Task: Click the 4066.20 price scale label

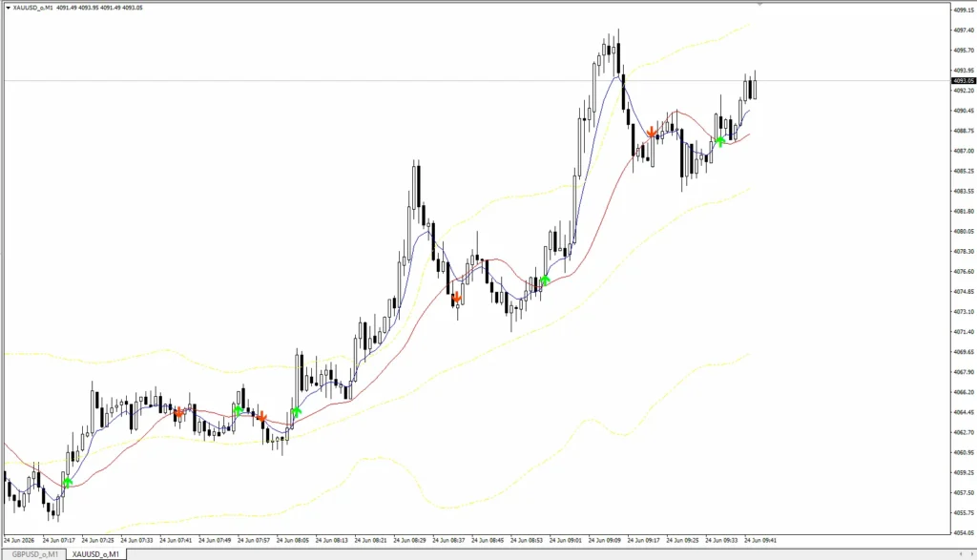Action: click(964, 392)
